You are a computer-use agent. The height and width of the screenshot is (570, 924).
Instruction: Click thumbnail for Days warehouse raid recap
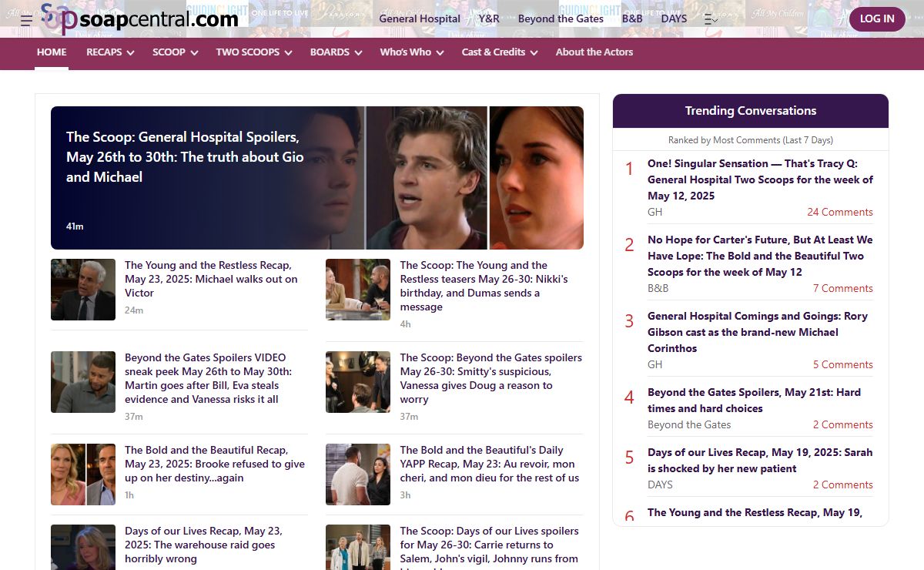[x=83, y=547]
